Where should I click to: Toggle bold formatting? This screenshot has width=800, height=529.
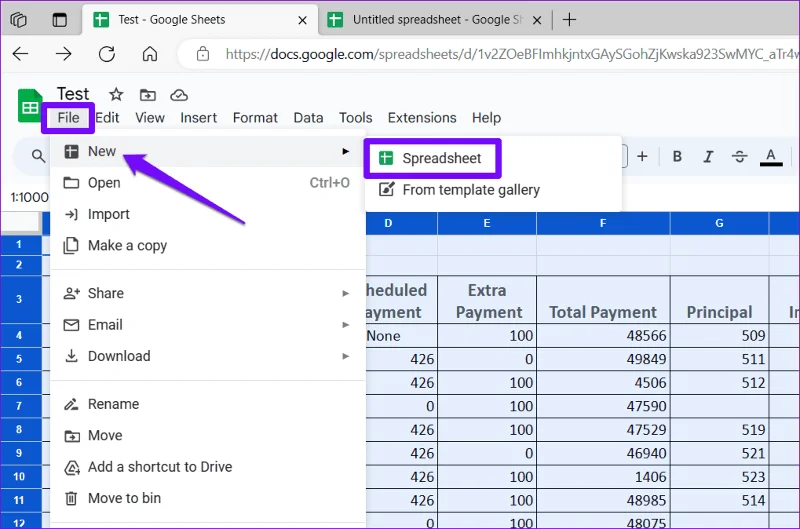tap(677, 157)
